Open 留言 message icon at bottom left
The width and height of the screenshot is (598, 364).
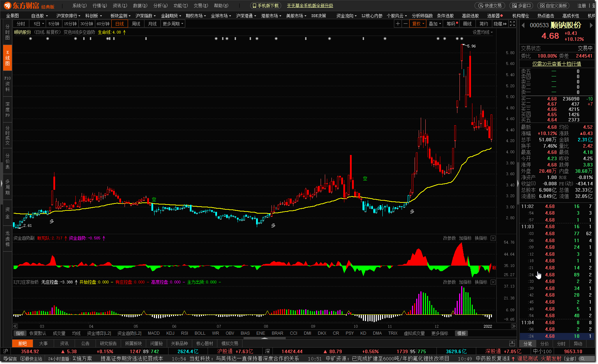tap(10, 359)
